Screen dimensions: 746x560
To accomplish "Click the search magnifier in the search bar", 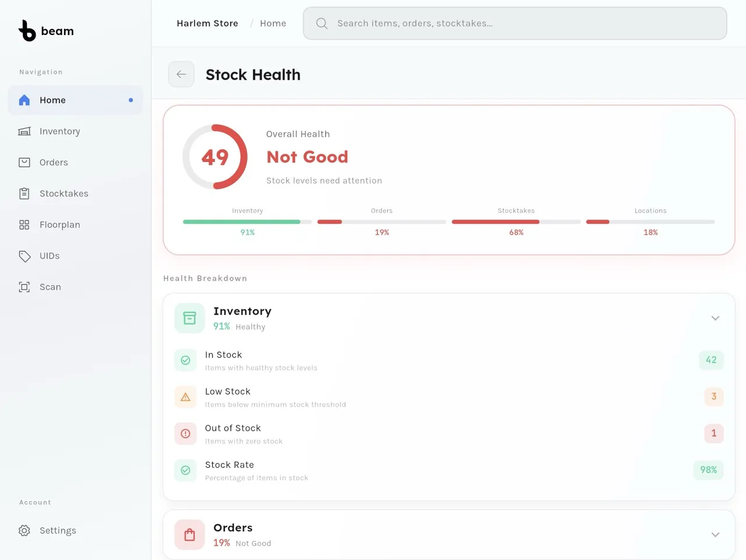I will [321, 23].
